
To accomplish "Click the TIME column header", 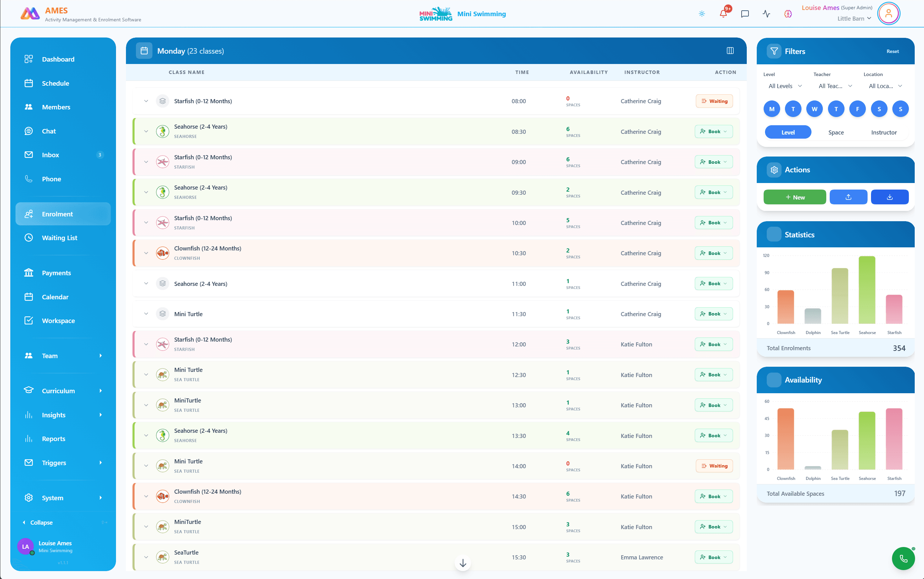I will pos(522,72).
